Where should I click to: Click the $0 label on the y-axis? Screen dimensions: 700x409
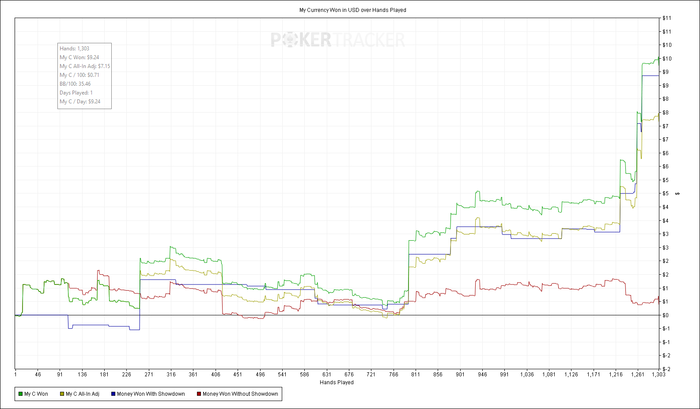point(665,315)
